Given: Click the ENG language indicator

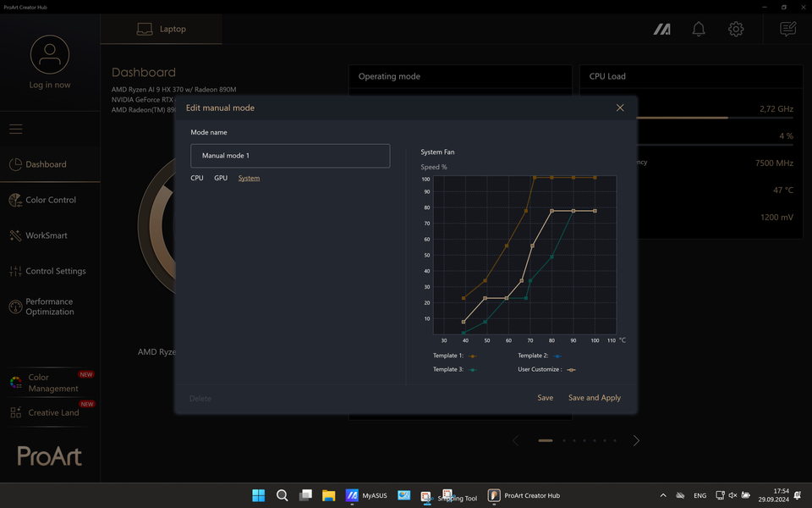Looking at the screenshot, I should (700, 495).
